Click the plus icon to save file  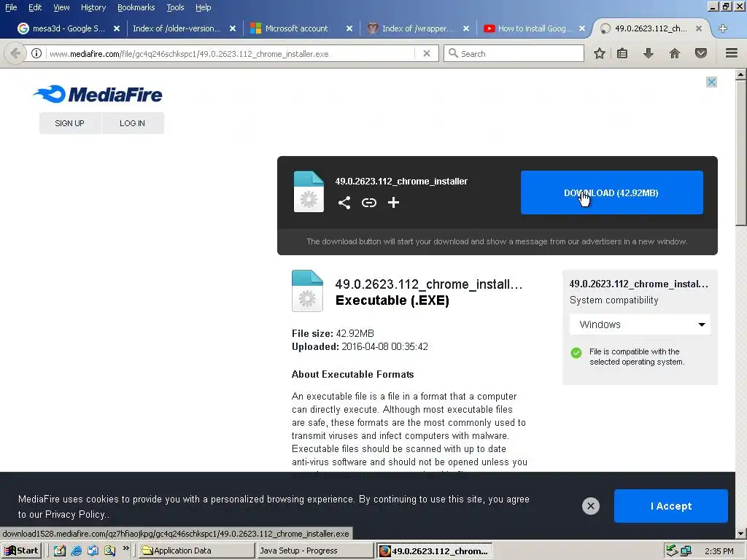(x=393, y=203)
